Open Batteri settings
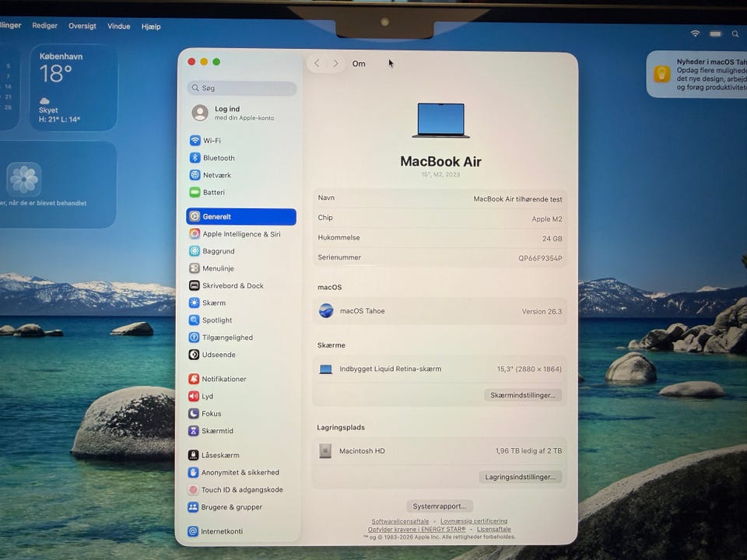 207,192
